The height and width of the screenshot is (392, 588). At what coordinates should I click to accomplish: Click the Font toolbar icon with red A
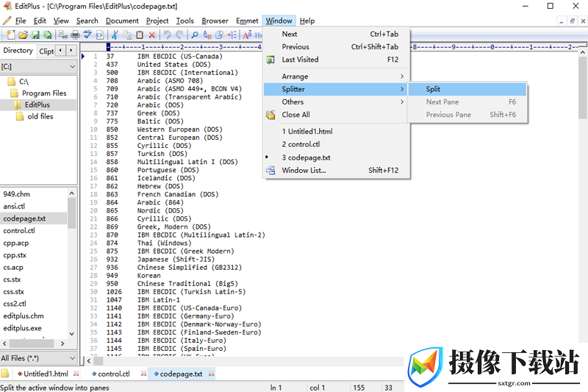pyautogui.click(x=247, y=35)
